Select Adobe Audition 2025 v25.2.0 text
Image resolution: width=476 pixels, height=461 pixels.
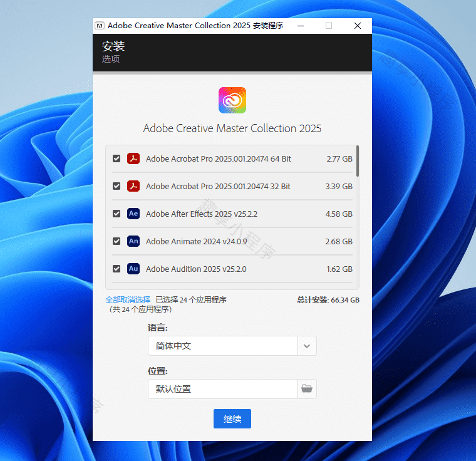[196, 269]
